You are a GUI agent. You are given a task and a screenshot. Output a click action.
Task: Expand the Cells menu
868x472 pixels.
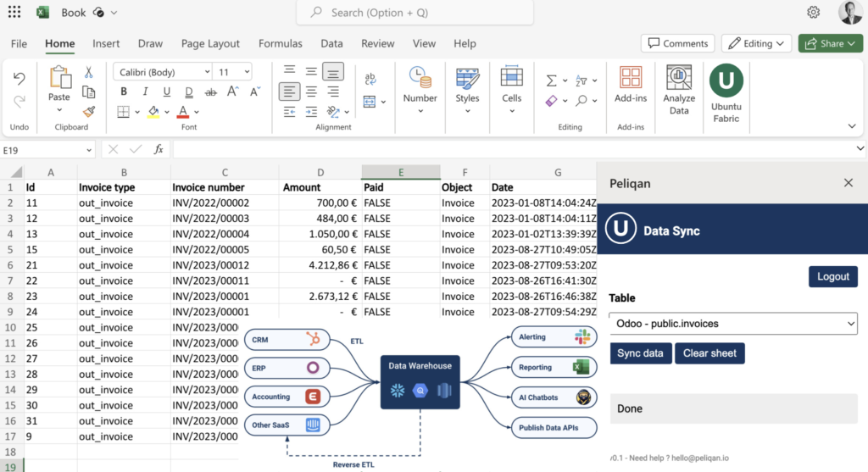(511, 111)
